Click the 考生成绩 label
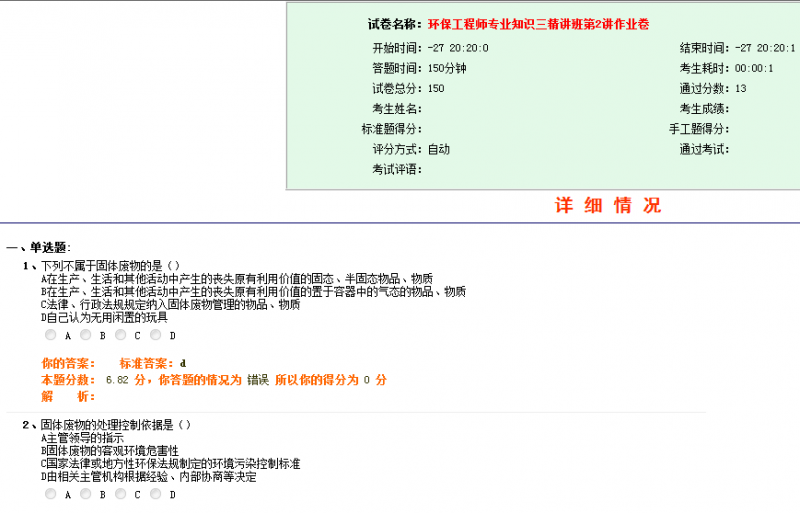Image resolution: width=800 pixels, height=513 pixels. (704, 109)
